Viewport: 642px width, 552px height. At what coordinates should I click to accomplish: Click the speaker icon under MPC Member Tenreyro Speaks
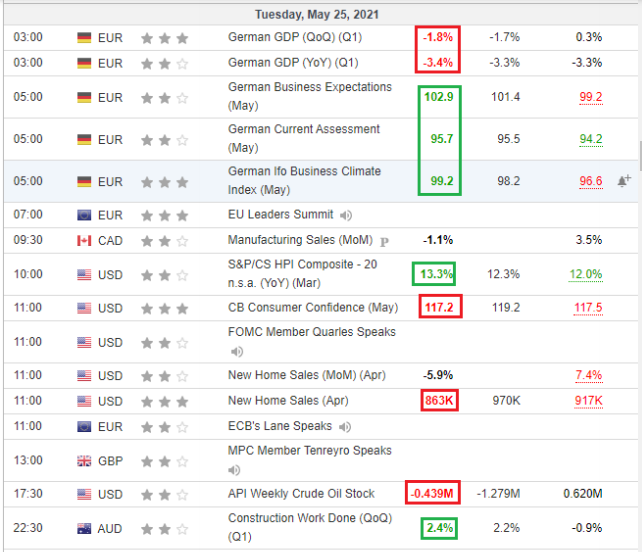click(x=237, y=470)
